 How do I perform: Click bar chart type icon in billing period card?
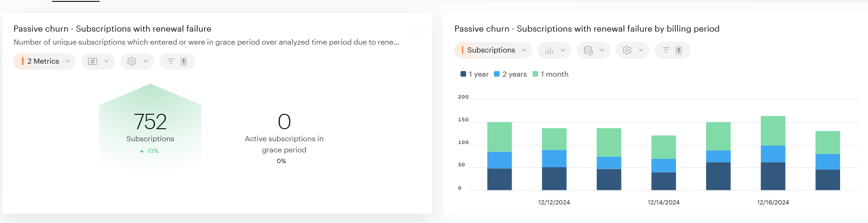(549, 50)
